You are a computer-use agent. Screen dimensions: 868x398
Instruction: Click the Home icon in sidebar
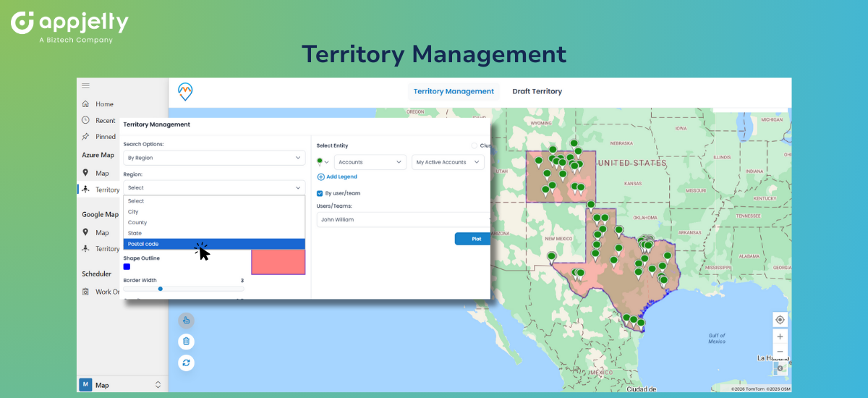tap(85, 104)
